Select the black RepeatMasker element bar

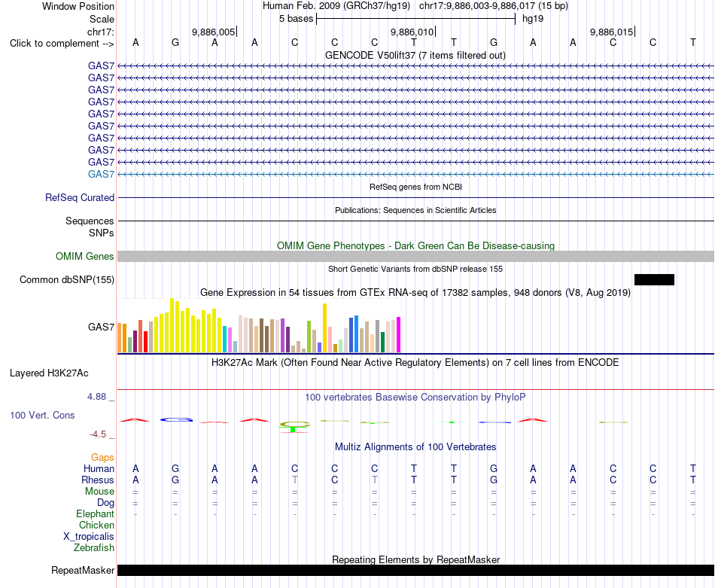click(x=415, y=570)
